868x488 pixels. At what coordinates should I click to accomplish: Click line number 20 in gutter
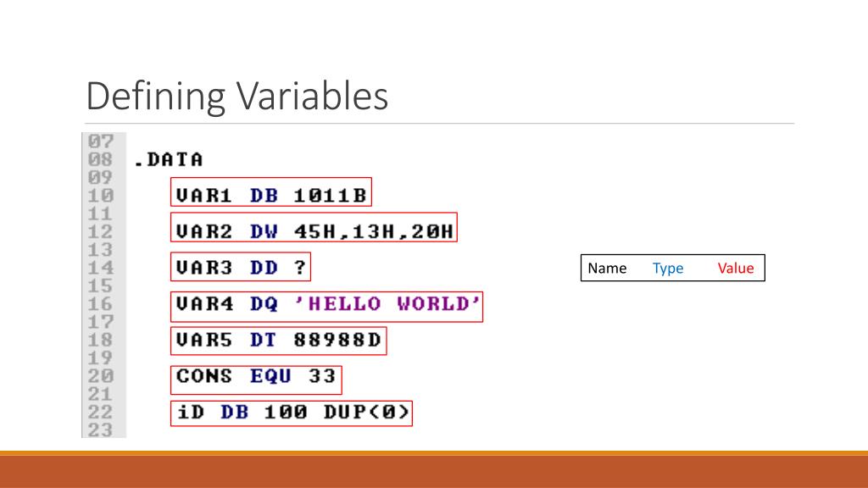coord(101,376)
